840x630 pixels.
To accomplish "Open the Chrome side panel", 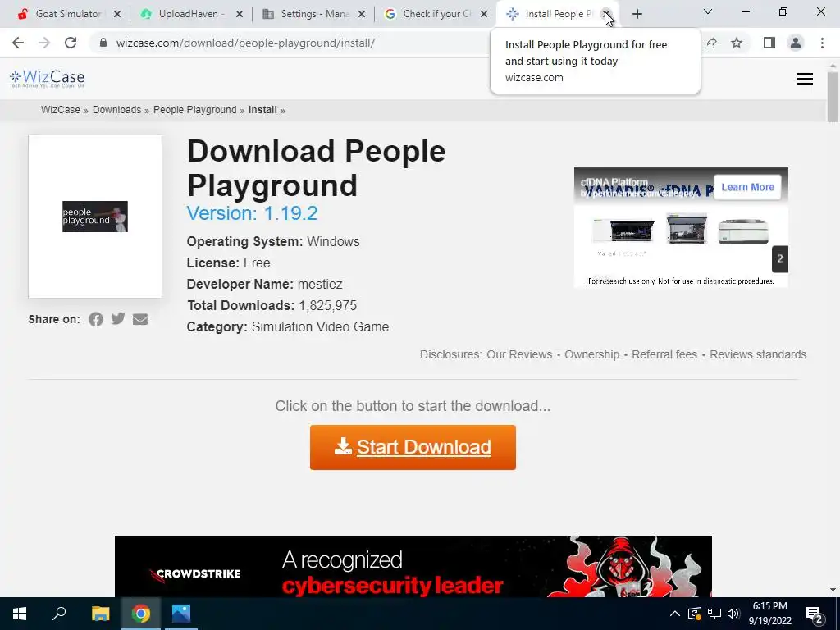I will [769, 43].
